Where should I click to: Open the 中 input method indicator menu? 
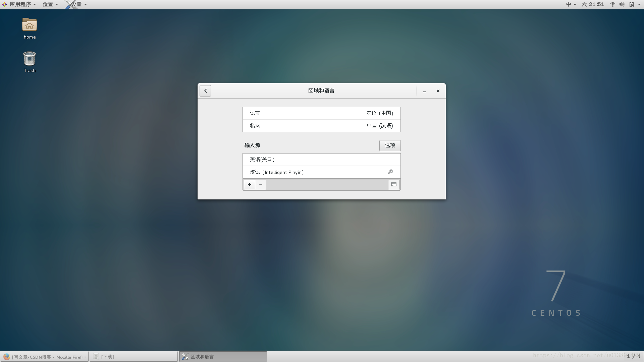click(571, 4)
